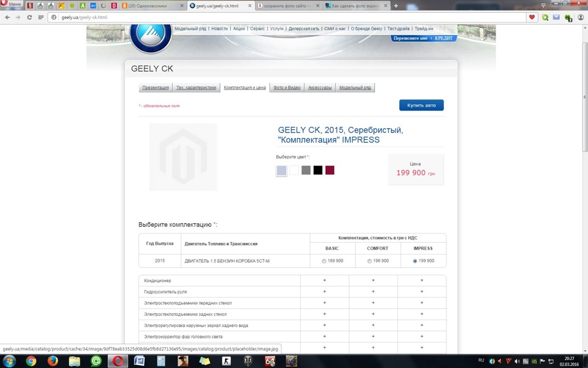Click the "Перезвоните мне" link
Viewport: 588px width, 368px height.
[x=410, y=38]
